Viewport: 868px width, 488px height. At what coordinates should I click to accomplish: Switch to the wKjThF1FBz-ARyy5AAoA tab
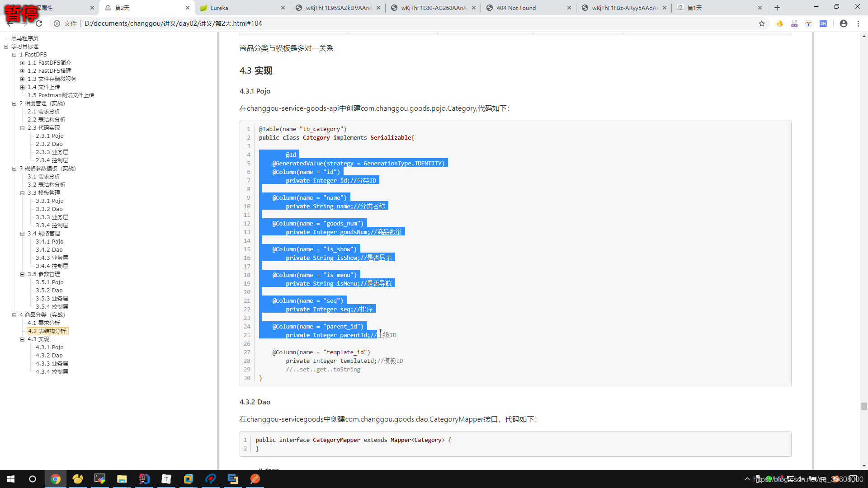coord(624,8)
